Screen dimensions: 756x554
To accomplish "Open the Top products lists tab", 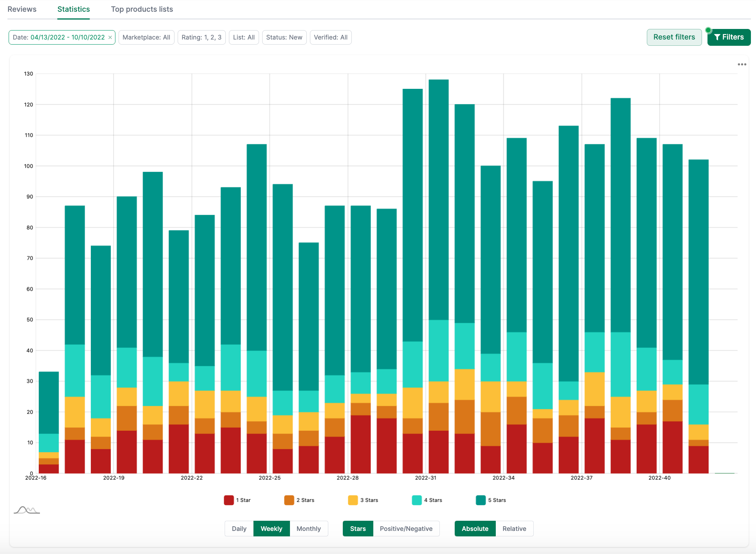I will click(142, 9).
